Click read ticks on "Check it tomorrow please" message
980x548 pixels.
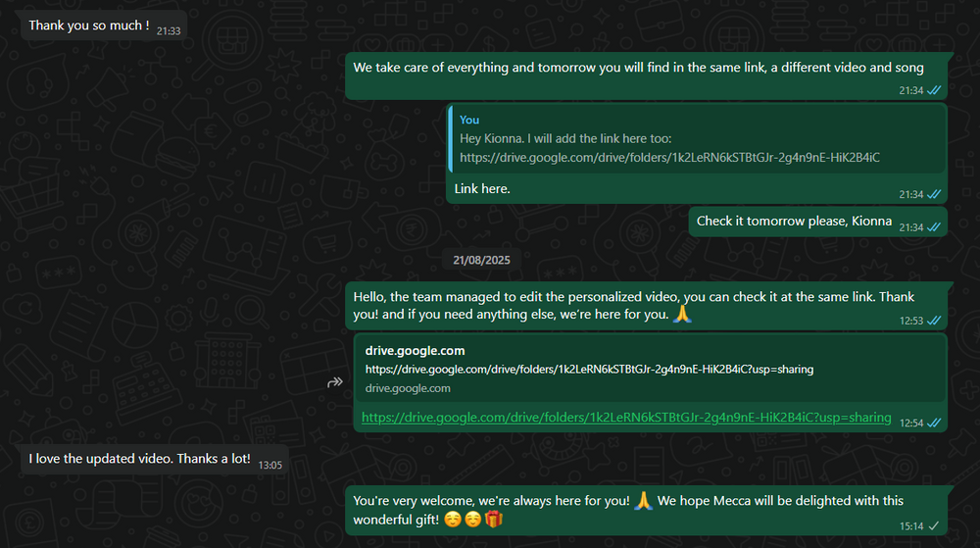coord(934,227)
